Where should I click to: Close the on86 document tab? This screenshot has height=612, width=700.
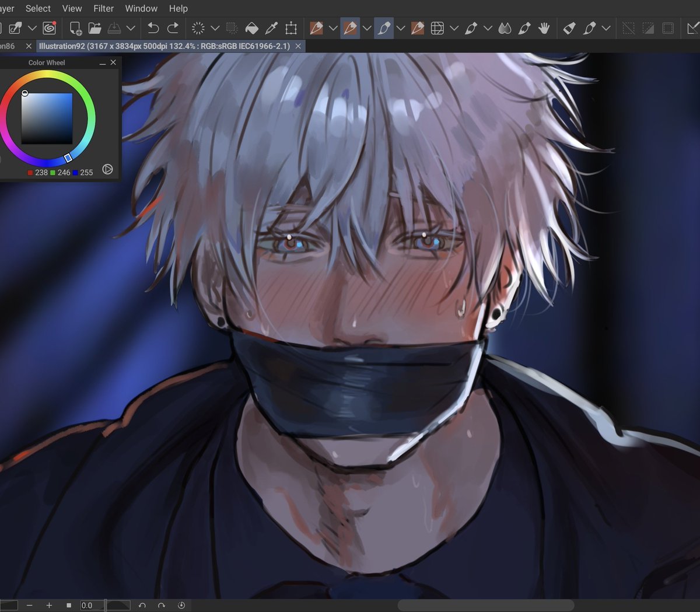[29, 46]
